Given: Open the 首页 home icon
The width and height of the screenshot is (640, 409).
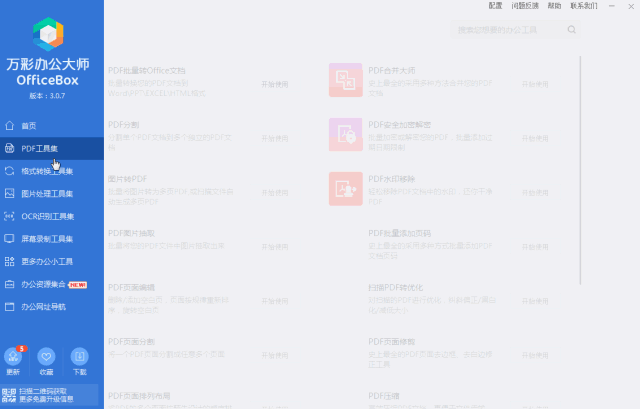Looking at the screenshot, I should [9, 126].
